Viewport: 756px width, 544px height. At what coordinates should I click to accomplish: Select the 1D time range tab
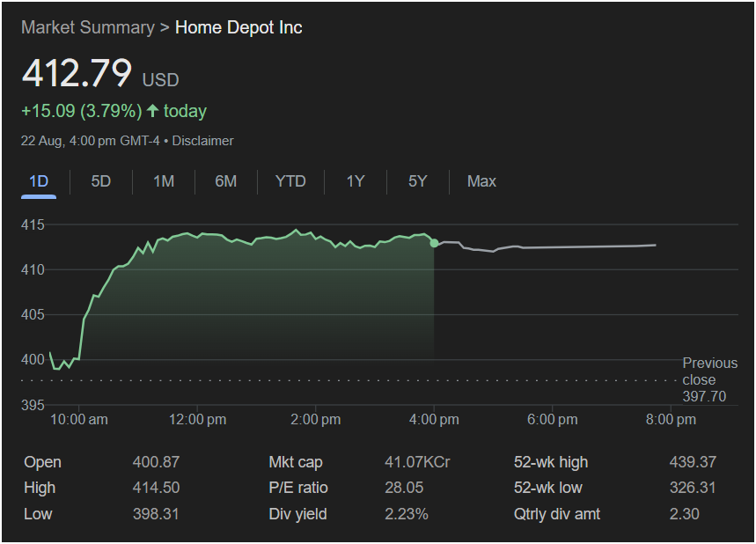coord(39,181)
